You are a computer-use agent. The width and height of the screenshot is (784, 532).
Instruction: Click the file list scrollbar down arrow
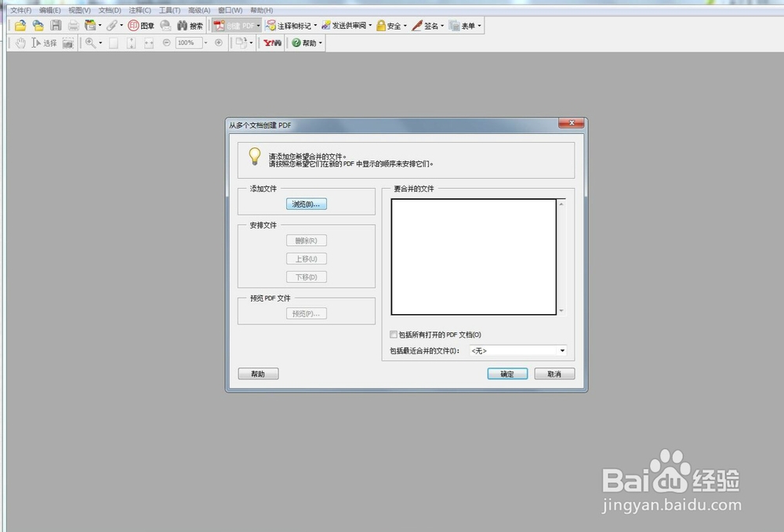[x=561, y=311]
